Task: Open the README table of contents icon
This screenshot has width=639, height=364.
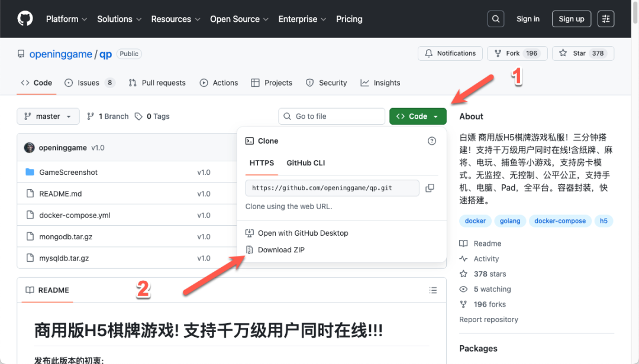Action: [x=433, y=290]
